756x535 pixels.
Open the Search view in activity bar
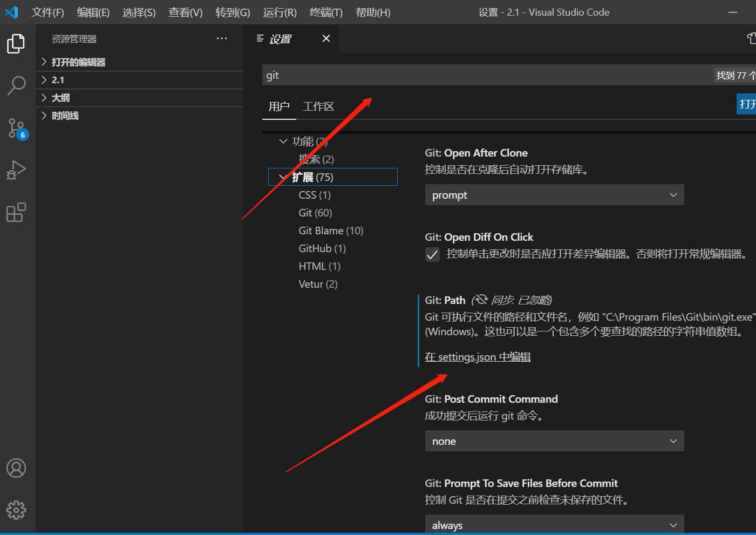click(x=16, y=85)
